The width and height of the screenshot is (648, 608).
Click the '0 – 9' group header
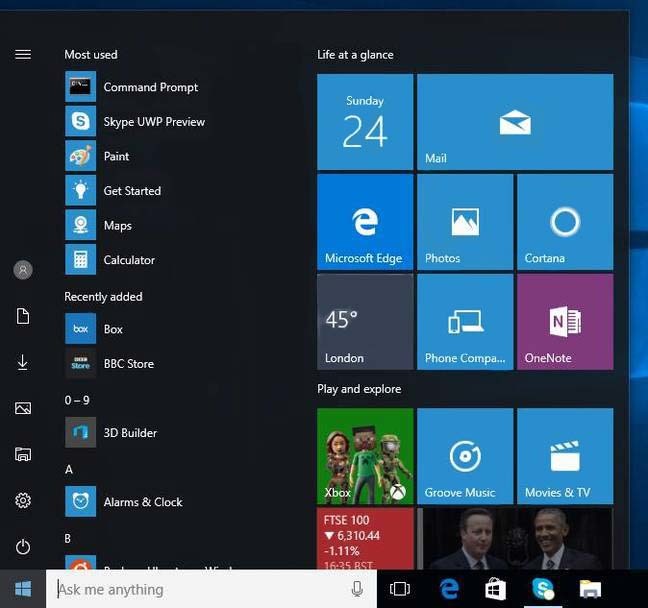point(77,400)
